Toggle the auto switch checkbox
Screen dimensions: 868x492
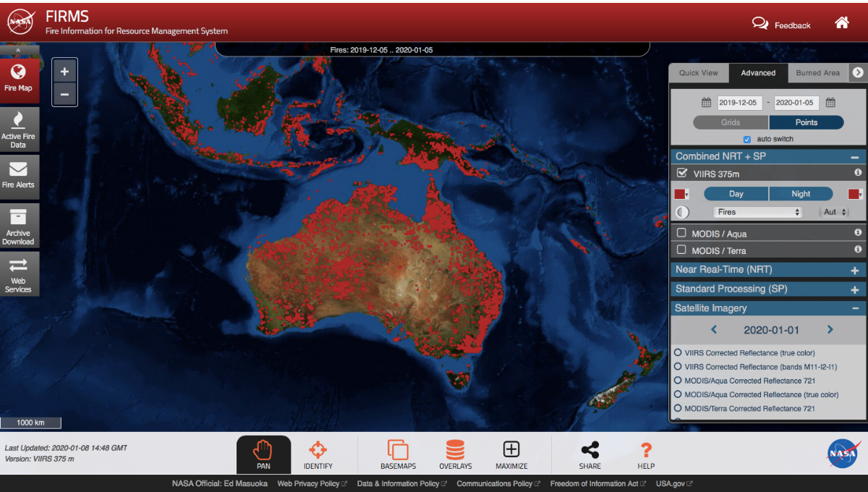coord(747,139)
